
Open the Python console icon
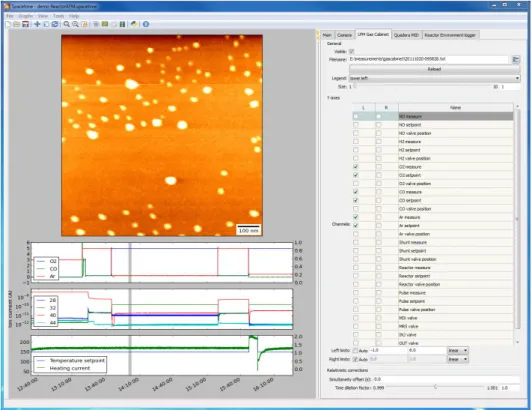(x=134, y=24)
